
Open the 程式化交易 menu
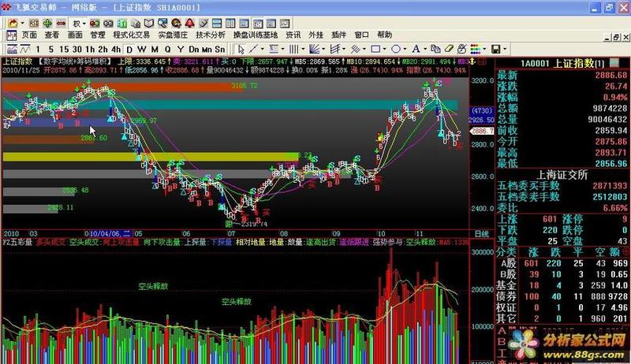[131, 35]
